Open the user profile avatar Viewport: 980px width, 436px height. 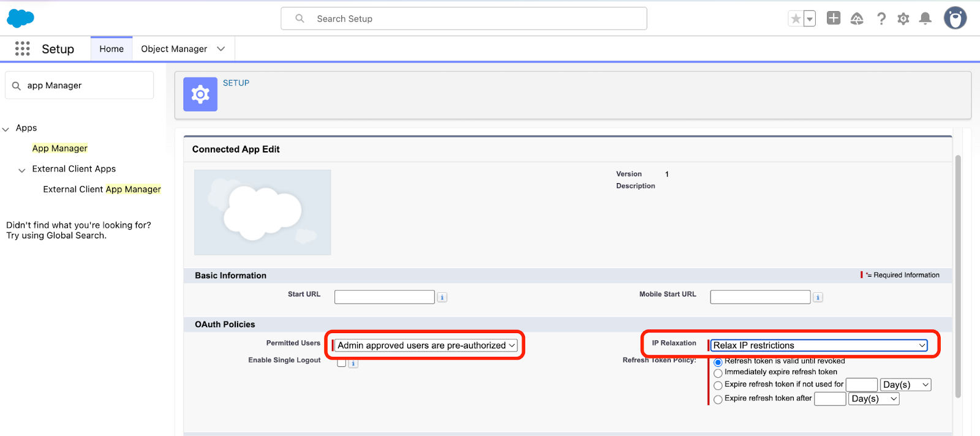click(954, 18)
